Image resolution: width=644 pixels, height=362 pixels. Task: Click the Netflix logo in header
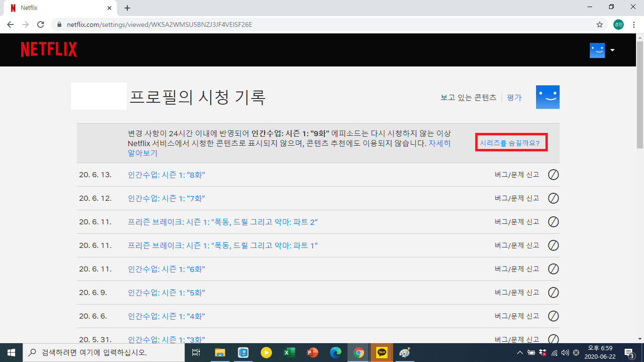[x=49, y=49]
